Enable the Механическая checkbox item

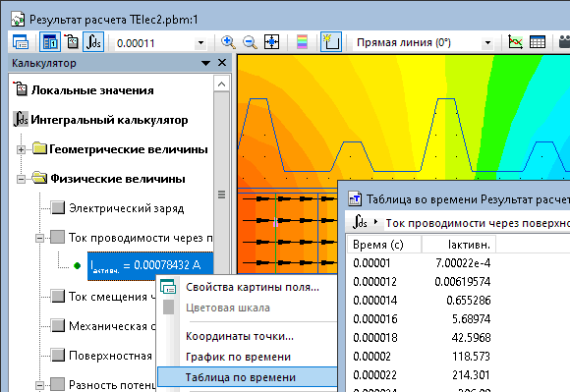58,325
